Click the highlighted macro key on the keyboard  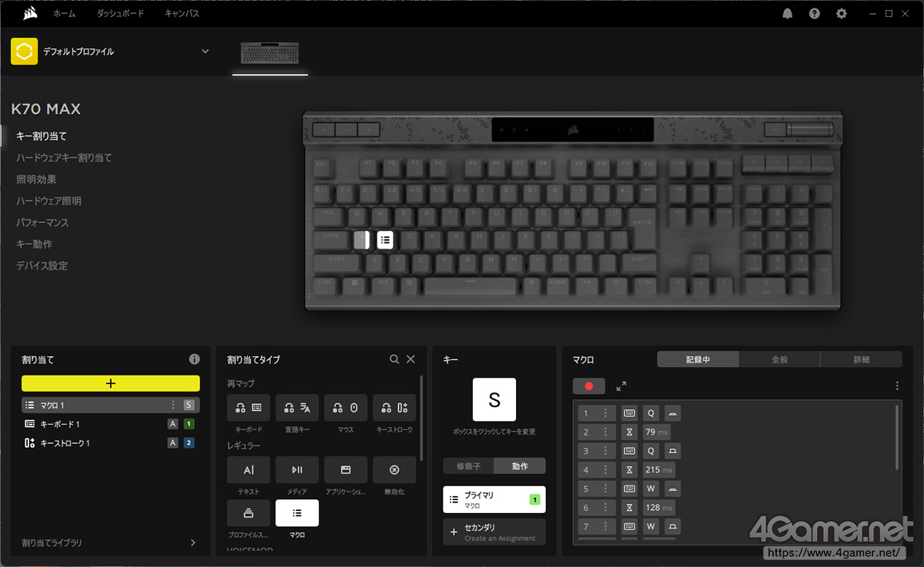386,240
